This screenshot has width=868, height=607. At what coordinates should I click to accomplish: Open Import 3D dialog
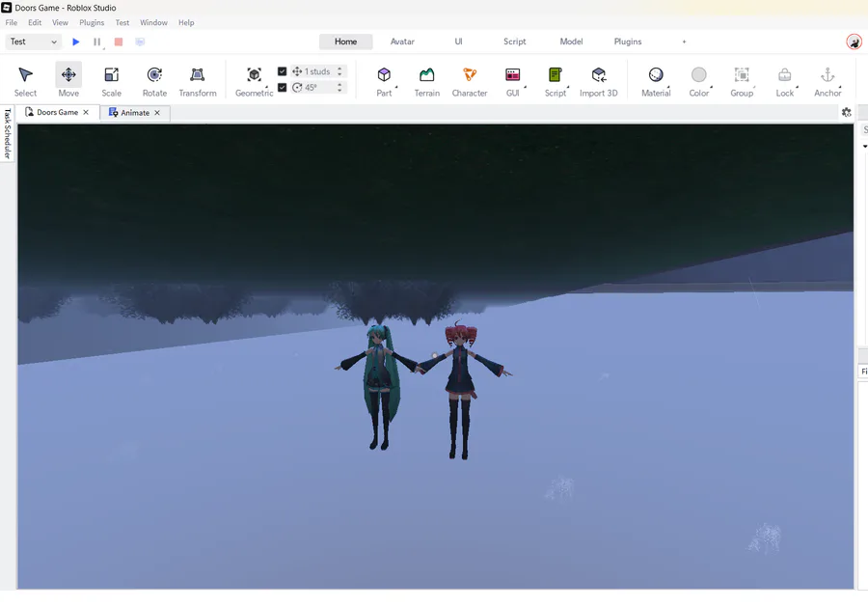pos(598,81)
